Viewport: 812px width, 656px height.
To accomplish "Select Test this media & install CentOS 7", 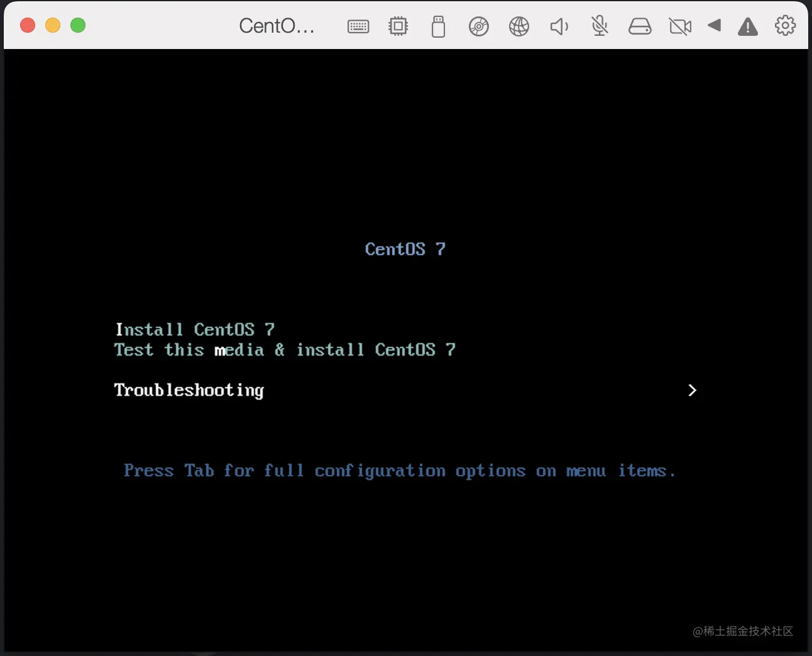I will click(x=285, y=349).
